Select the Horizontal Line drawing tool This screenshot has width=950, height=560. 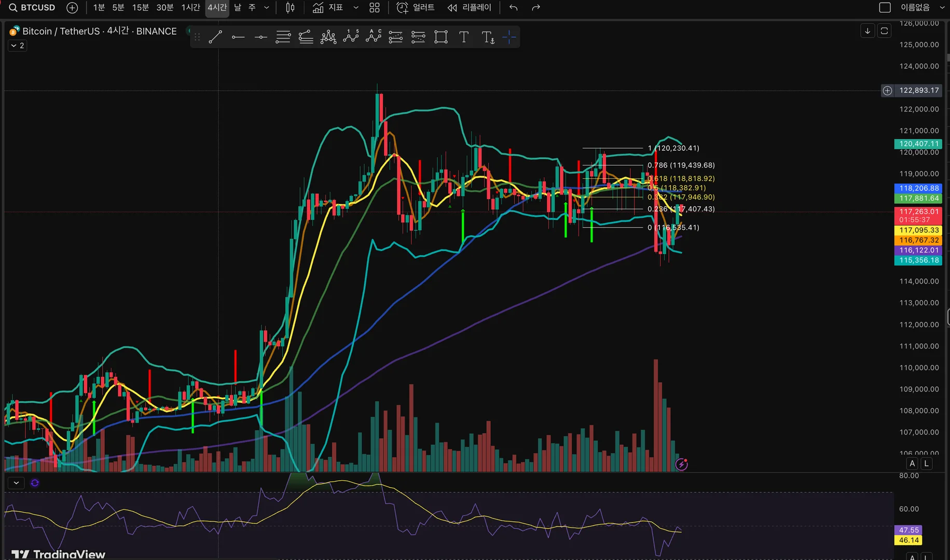tap(238, 37)
